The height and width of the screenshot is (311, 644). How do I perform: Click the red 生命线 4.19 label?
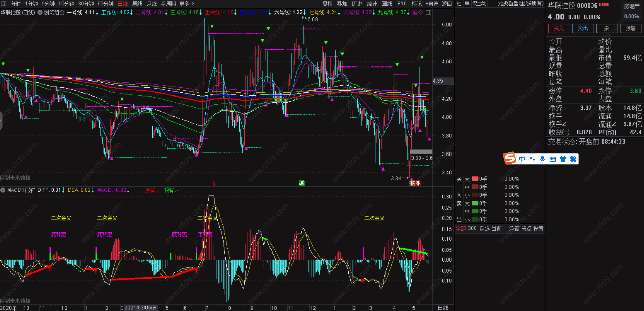point(221,12)
